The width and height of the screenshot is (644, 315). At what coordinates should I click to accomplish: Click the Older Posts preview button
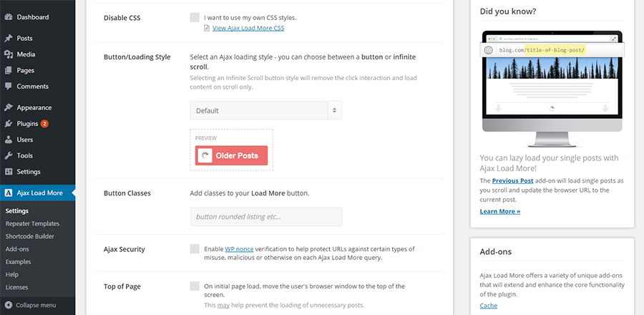click(x=231, y=155)
